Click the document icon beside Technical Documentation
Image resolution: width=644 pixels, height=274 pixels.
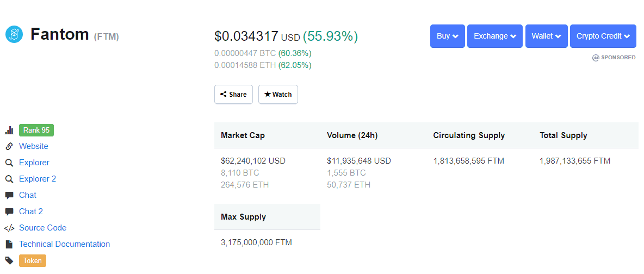pos(9,244)
